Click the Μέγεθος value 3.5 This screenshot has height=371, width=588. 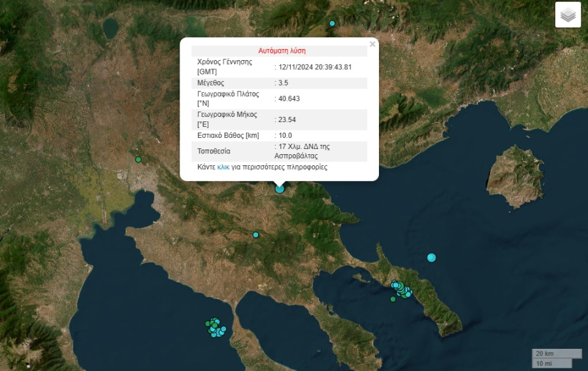click(284, 83)
